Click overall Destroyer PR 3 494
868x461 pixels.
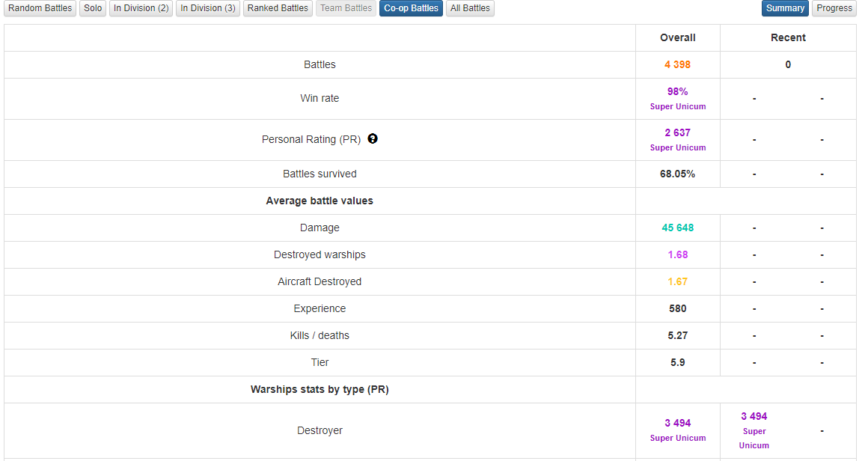(677, 423)
